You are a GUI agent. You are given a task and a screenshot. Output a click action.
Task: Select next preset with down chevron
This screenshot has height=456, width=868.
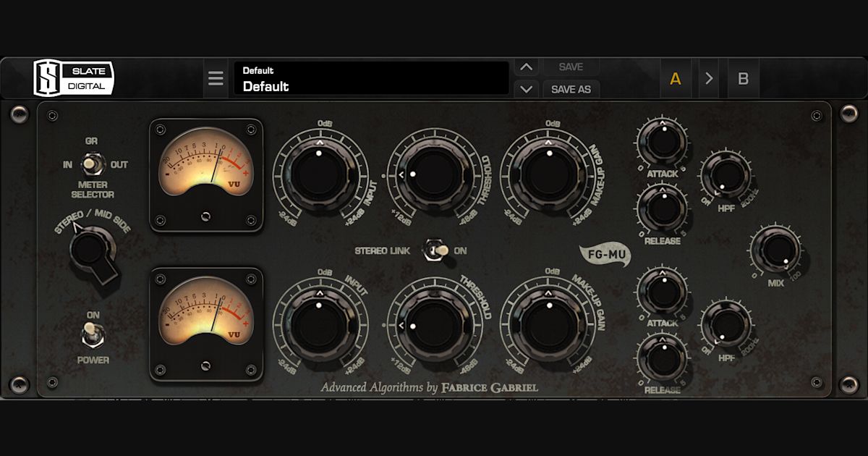tap(526, 89)
